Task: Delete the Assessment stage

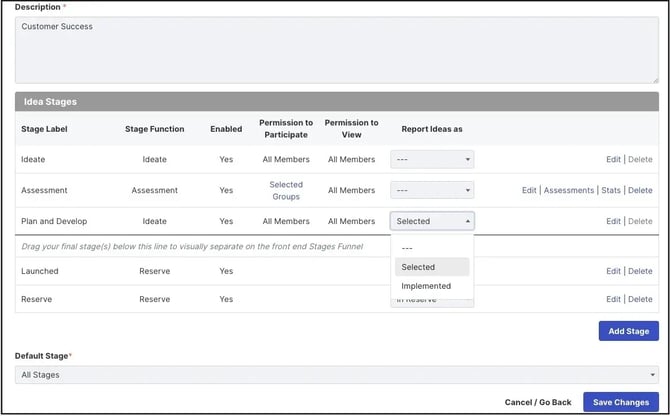Action: 639,190
